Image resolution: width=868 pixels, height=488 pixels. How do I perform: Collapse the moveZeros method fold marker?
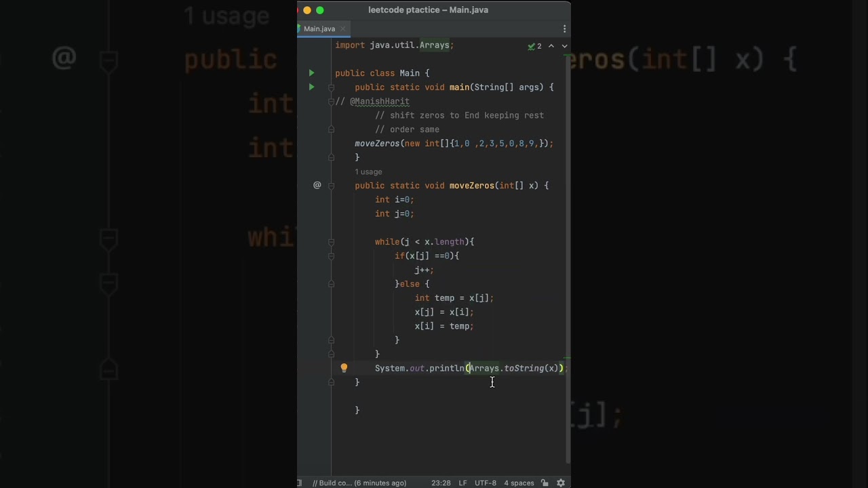331,185
